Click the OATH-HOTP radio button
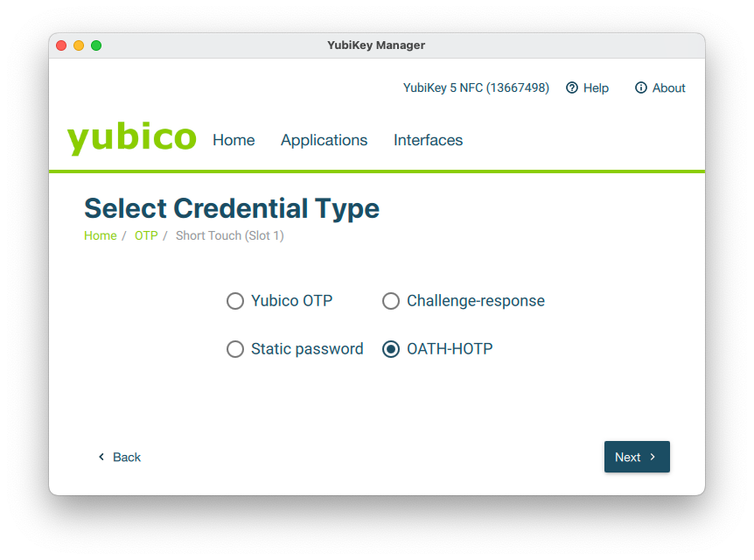 [391, 349]
